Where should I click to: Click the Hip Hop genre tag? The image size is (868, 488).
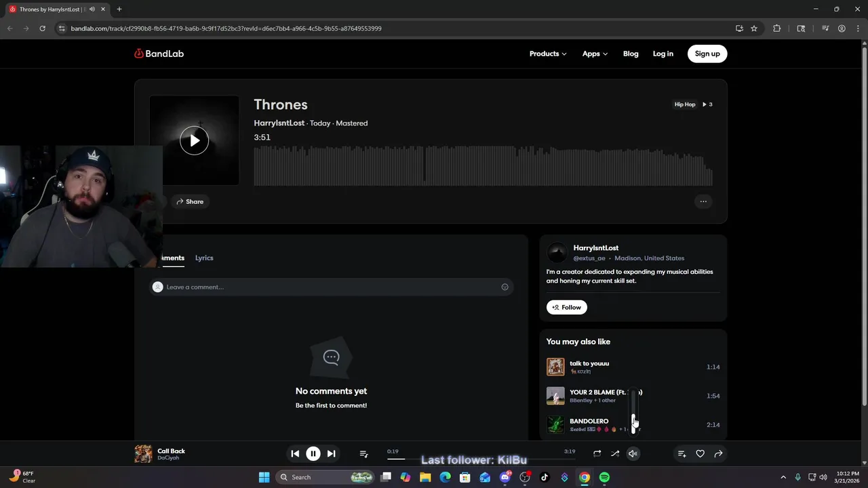[x=684, y=104]
